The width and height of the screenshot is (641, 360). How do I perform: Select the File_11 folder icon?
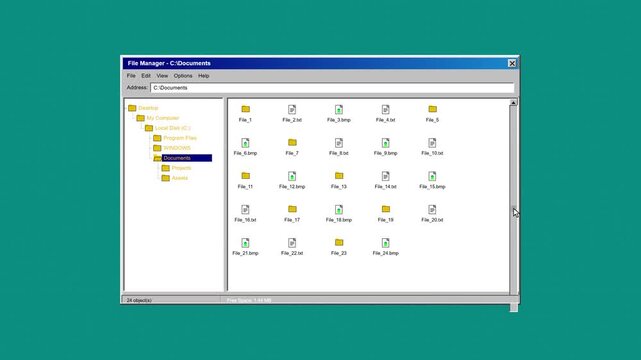coord(245,176)
